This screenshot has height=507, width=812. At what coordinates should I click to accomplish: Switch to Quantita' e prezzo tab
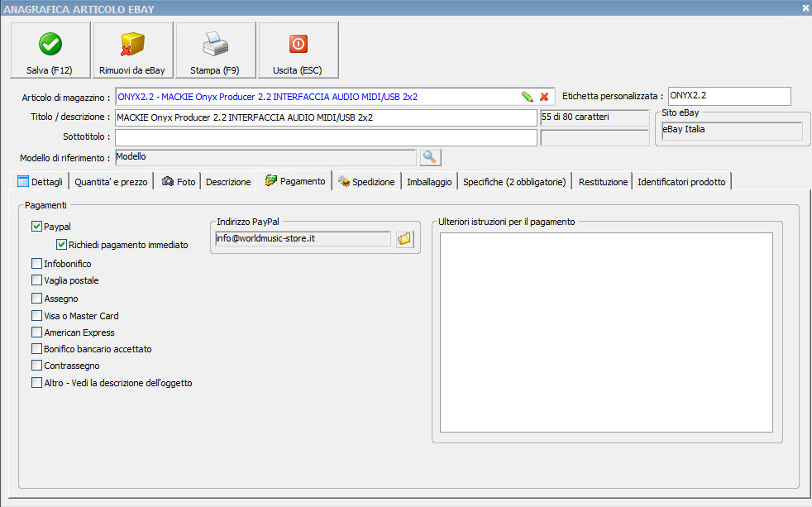pos(111,182)
